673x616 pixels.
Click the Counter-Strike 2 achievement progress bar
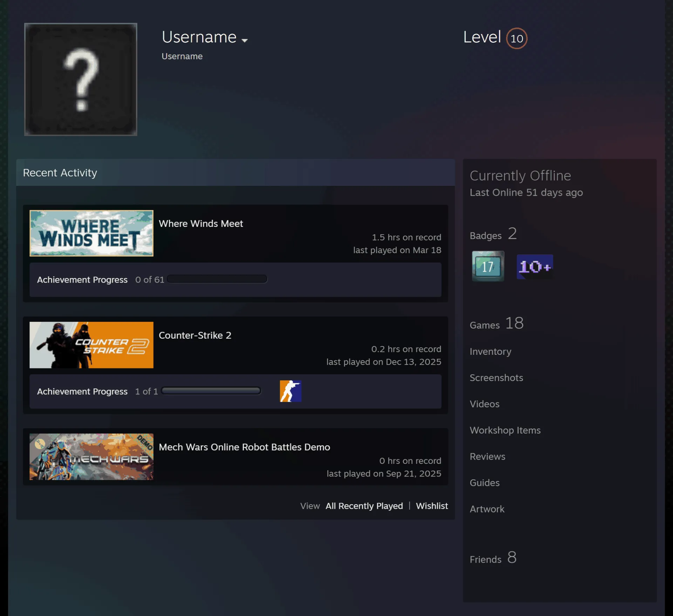tap(211, 391)
